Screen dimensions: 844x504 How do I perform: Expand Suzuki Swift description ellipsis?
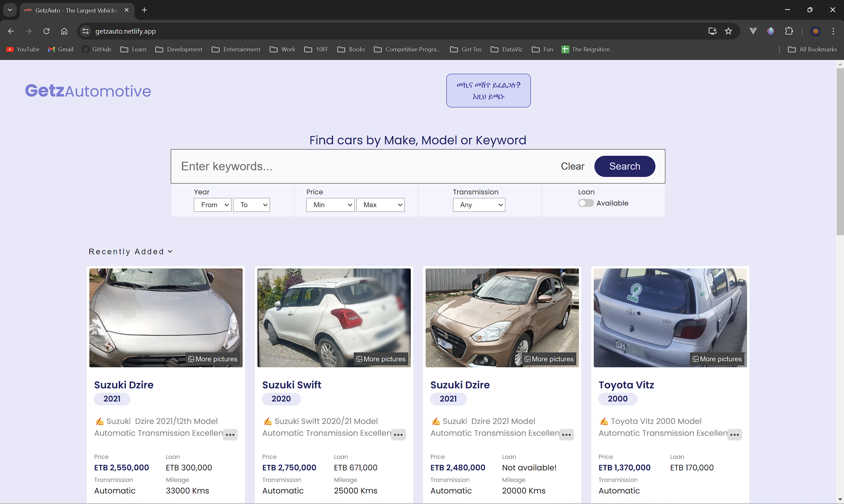(x=398, y=435)
